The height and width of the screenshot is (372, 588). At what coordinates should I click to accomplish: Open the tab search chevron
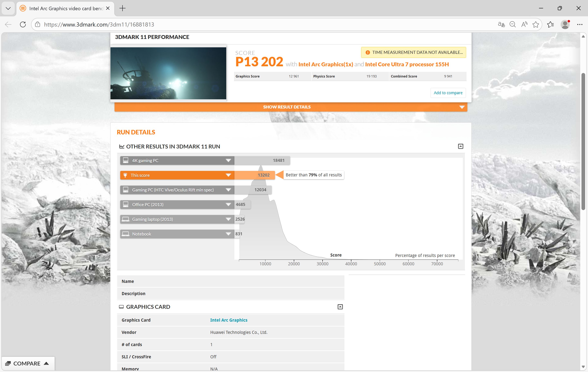(x=8, y=8)
